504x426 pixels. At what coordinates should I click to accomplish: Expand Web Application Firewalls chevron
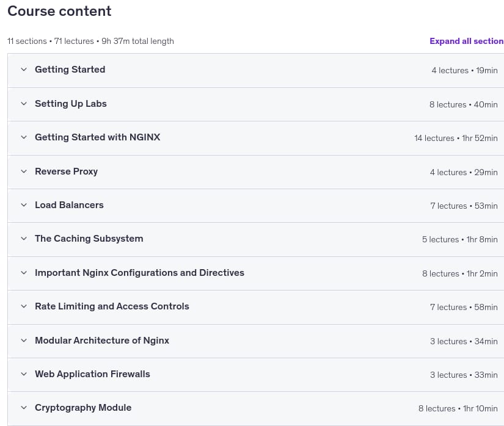24,374
